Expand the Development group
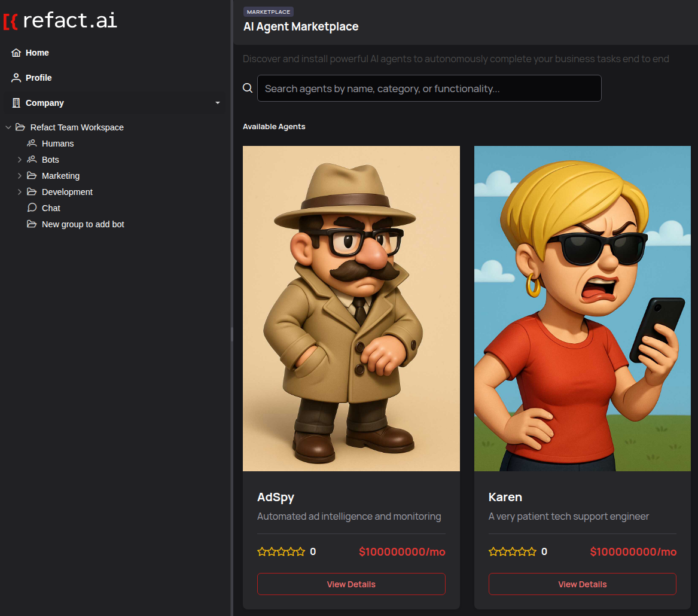Viewport: 698px width, 616px height. point(20,191)
